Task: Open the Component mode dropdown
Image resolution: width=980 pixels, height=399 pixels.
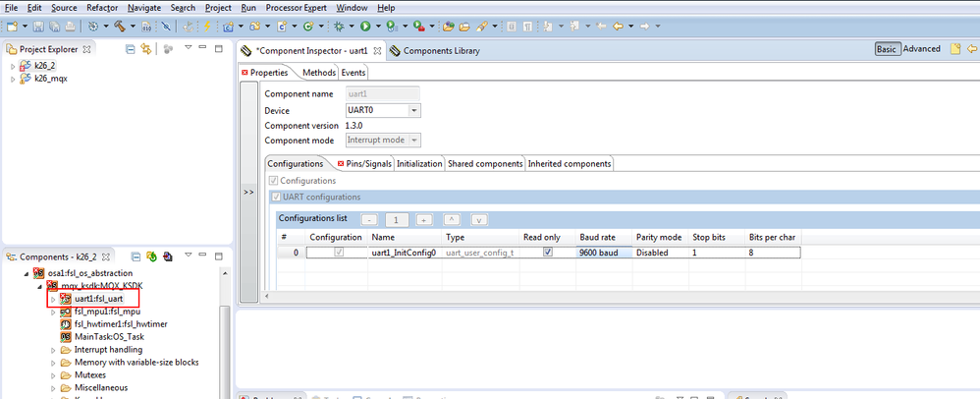Action: 414,141
